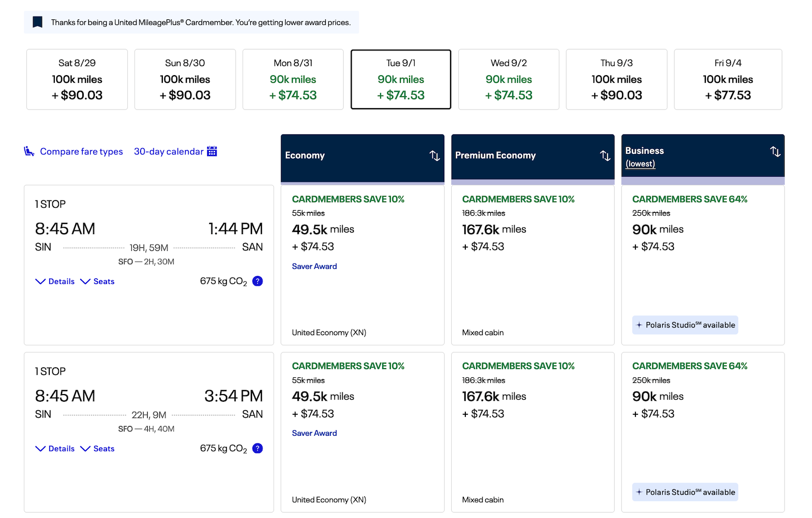Viewport: 812px width, 518px height.
Task: Expand Details for the 22H 9M flight
Action: [x=55, y=448]
